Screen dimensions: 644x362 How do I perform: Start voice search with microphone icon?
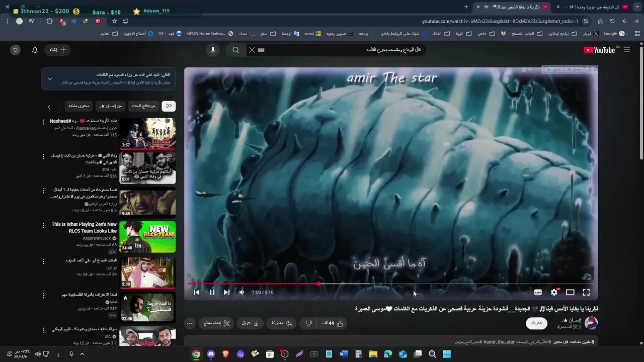click(x=213, y=50)
